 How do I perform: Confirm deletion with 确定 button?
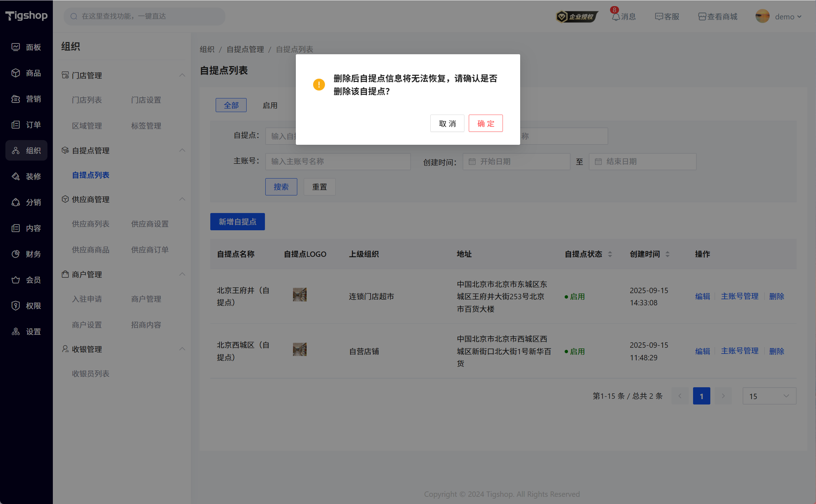tap(485, 124)
